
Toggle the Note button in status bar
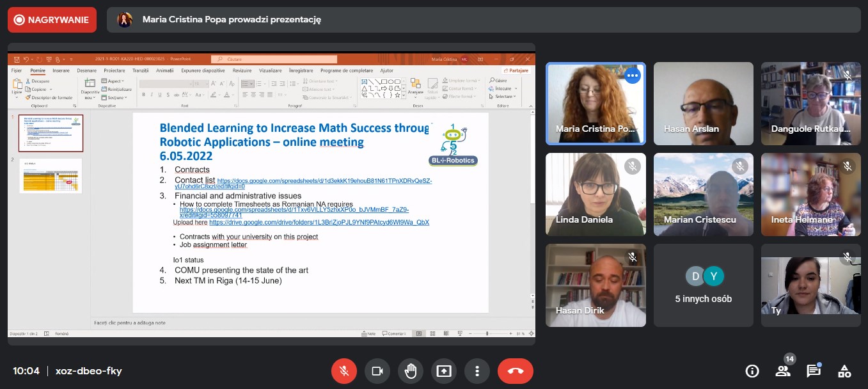(x=368, y=333)
